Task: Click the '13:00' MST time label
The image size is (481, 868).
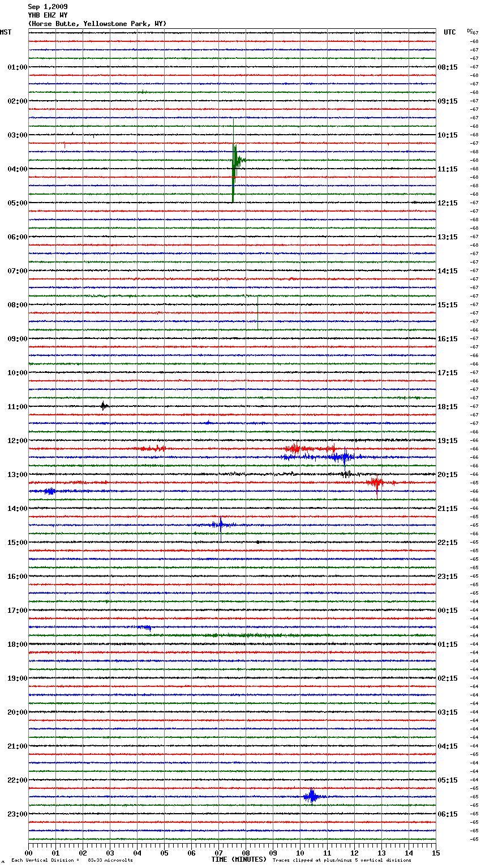Action: coord(18,475)
